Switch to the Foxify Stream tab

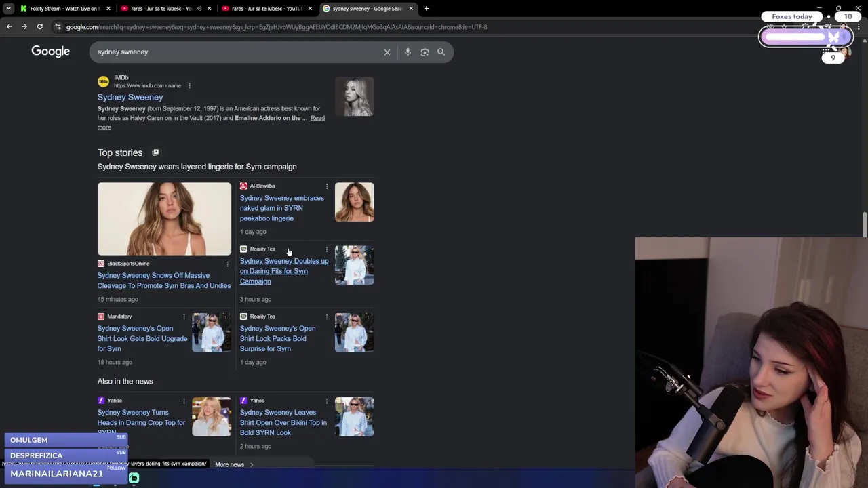(64, 9)
